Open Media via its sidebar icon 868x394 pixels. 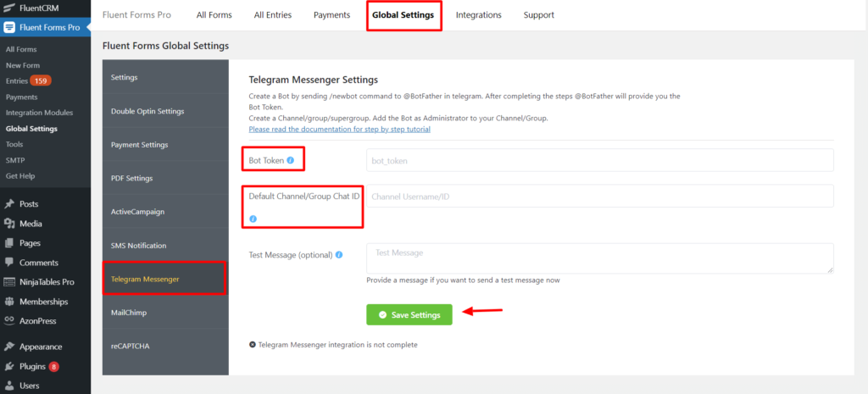(8, 224)
